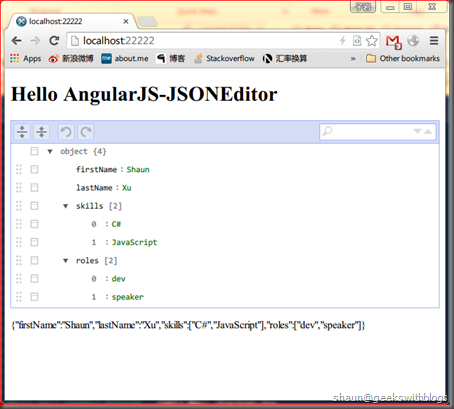Select the firstName field name
The image size is (454, 409).
(x=96, y=169)
